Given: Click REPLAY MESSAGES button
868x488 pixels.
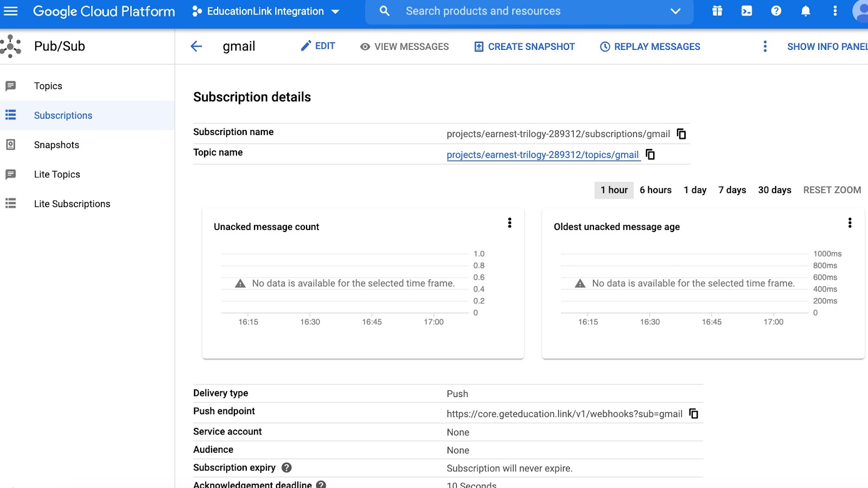Looking at the screenshot, I should click(650, 47).
